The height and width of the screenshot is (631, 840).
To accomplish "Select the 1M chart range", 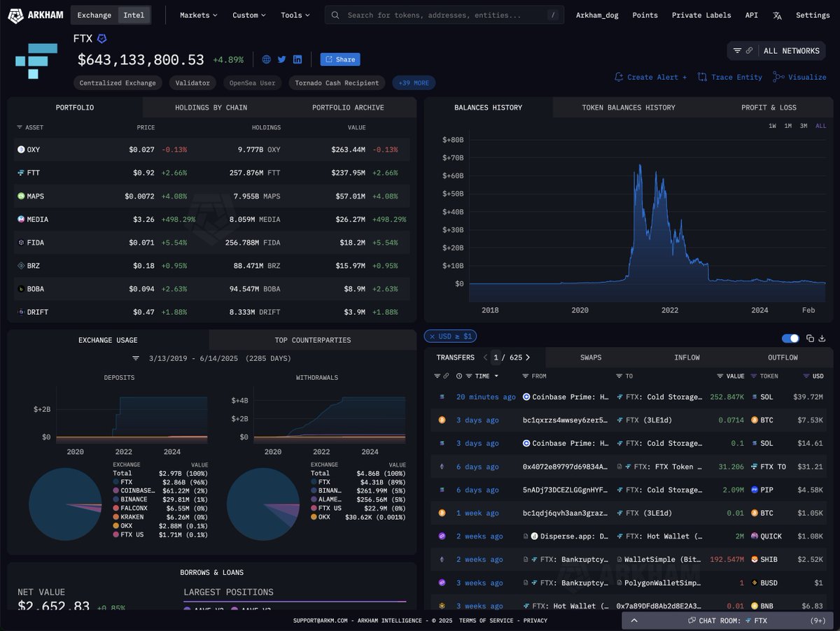I will (787, 126).
